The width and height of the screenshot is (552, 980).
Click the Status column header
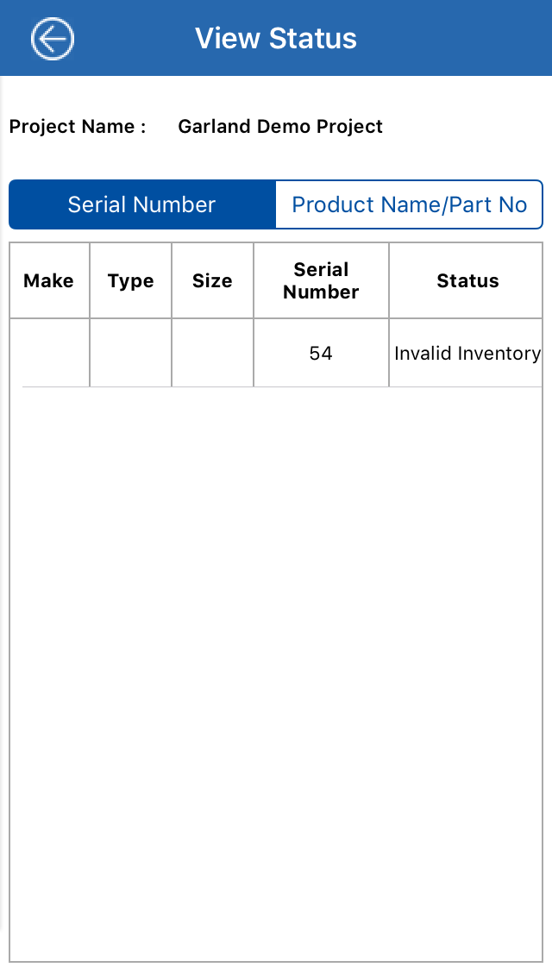click(467, 280)
